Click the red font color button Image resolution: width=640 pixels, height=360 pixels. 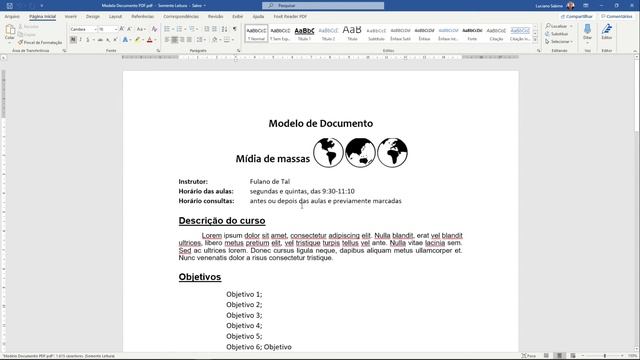[149, 40]
